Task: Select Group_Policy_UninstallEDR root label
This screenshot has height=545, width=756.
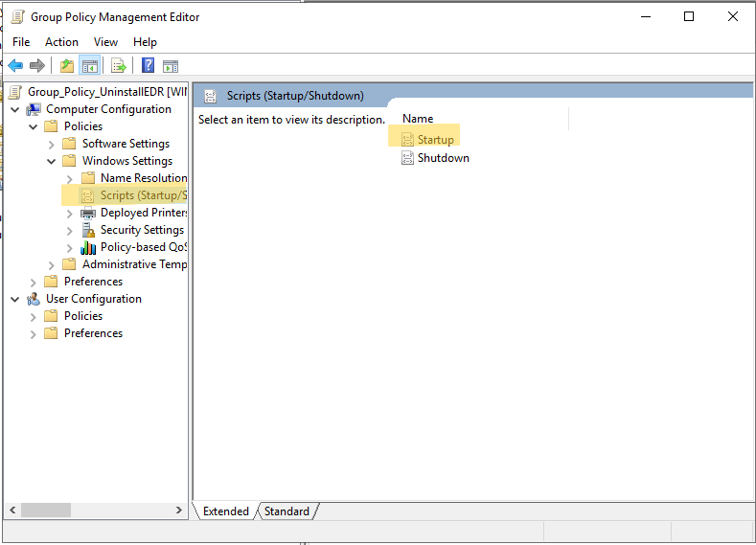Action: click(x=107, y=92)
